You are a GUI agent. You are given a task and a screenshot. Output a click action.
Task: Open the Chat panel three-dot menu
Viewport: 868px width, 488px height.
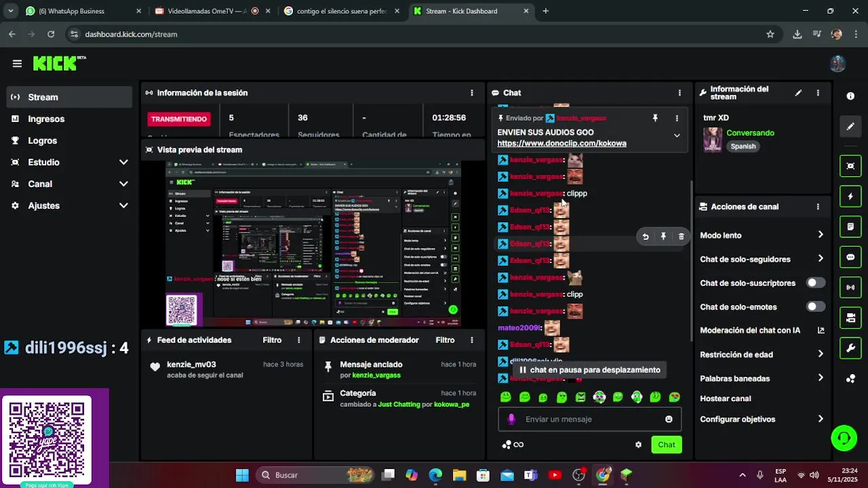[679, 93]
